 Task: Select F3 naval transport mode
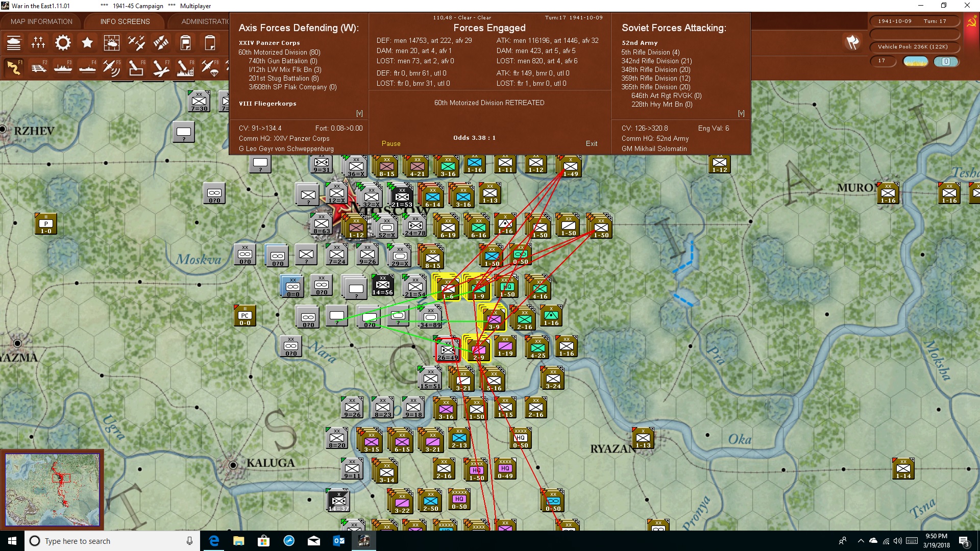tap(63, 67)
